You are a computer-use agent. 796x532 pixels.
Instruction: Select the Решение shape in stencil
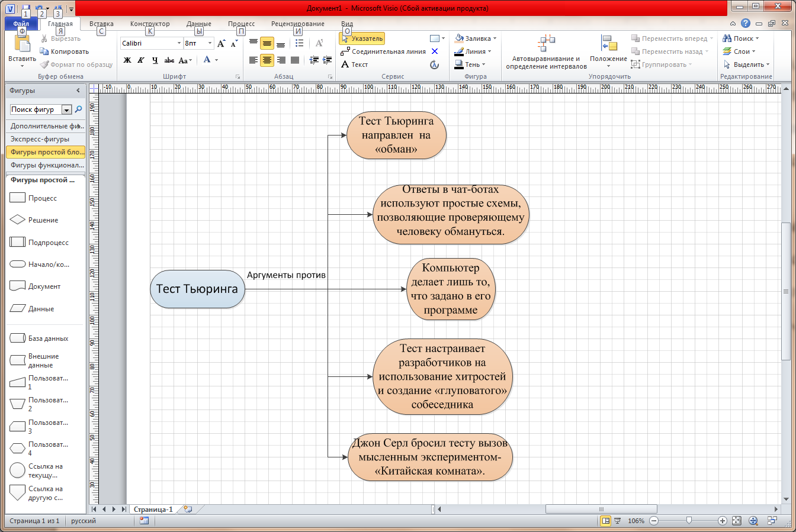pyautogui.click(x=36, y=220)
